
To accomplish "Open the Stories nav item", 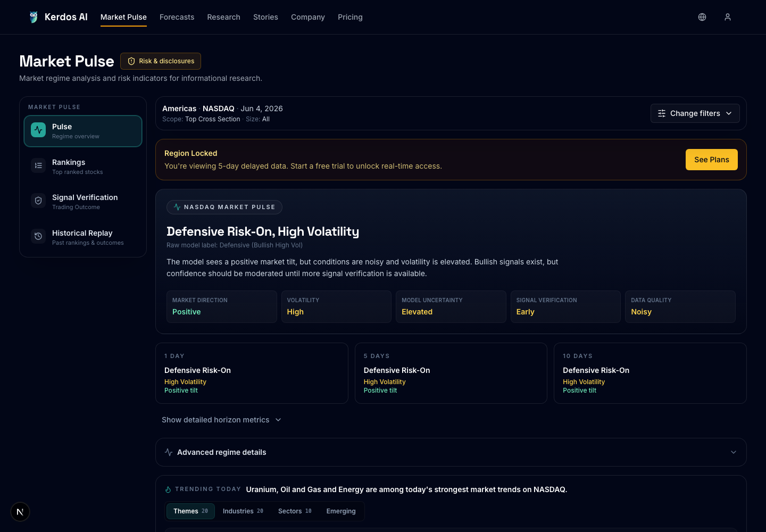I will [x=265, y=17].
